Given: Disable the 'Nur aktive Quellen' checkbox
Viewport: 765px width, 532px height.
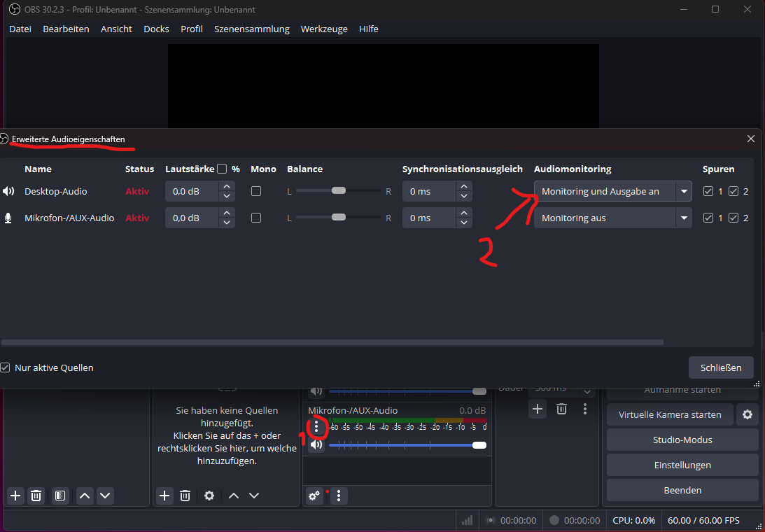Looking at the screenshot, I should pyautogui.click(x=6, y=367).
